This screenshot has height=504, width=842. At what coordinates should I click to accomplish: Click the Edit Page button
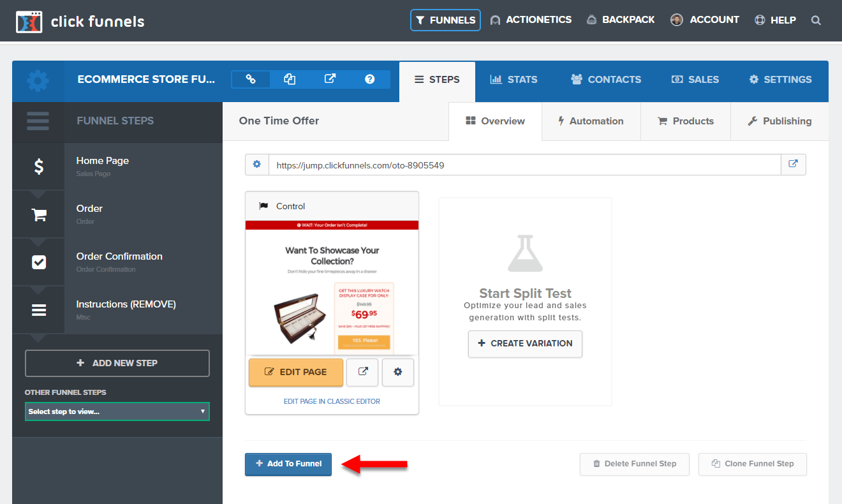pos(296,372)
